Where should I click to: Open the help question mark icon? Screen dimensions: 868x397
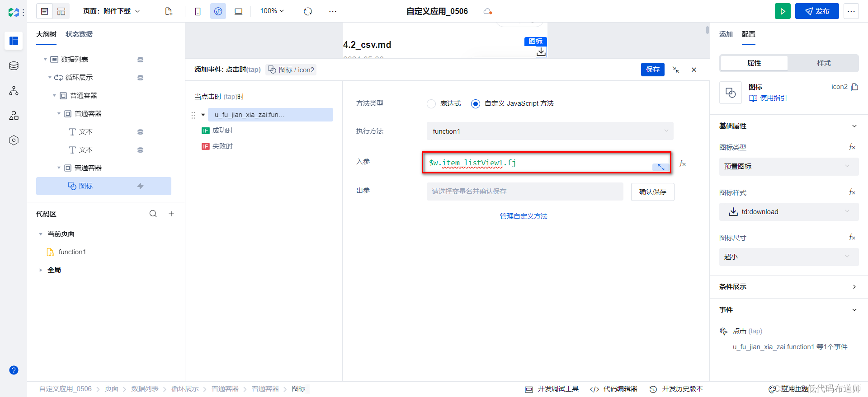point(14,370)
